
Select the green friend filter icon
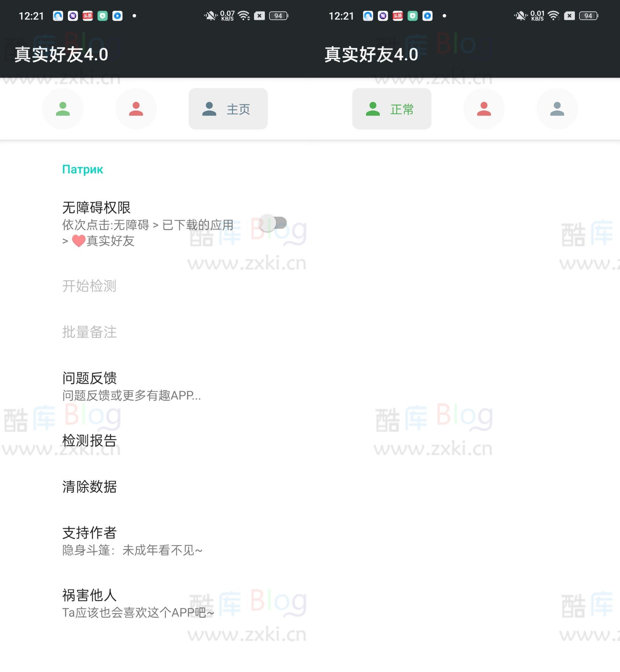63,108
